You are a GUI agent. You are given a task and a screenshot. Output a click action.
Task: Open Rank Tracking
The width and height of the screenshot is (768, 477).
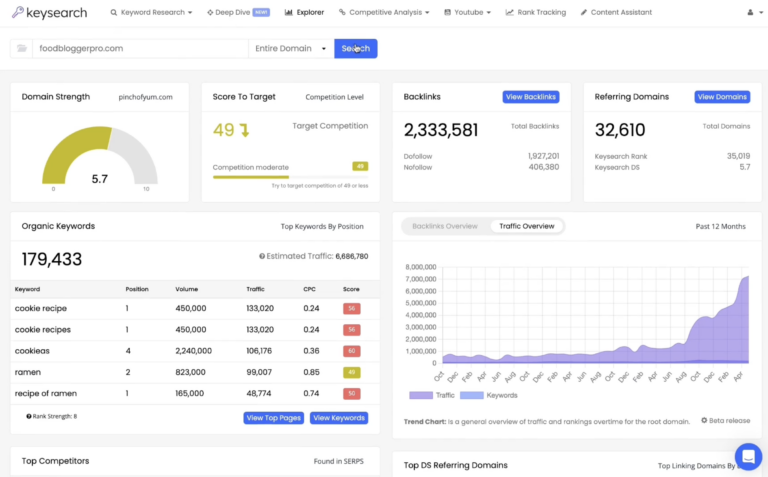click(x=535, y=12)
